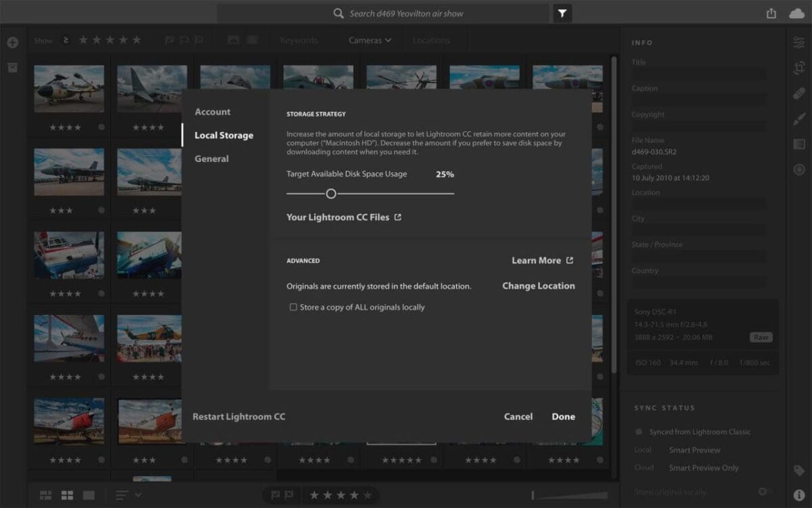Open the Account preferences tab

tap(212, 112)
